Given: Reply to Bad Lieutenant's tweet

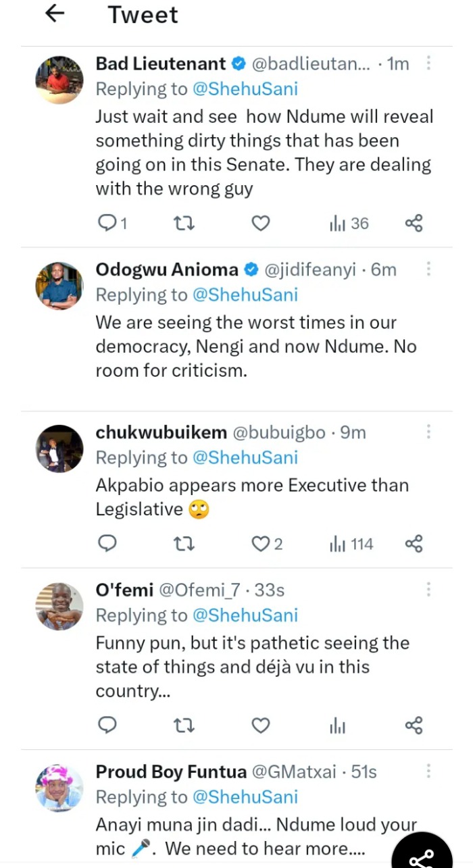Looking at the screenshot, I should 107,223.
